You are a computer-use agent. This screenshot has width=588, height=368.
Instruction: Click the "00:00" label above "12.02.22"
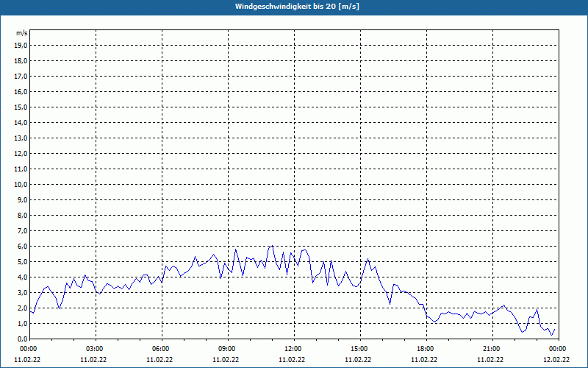[559, 349]
